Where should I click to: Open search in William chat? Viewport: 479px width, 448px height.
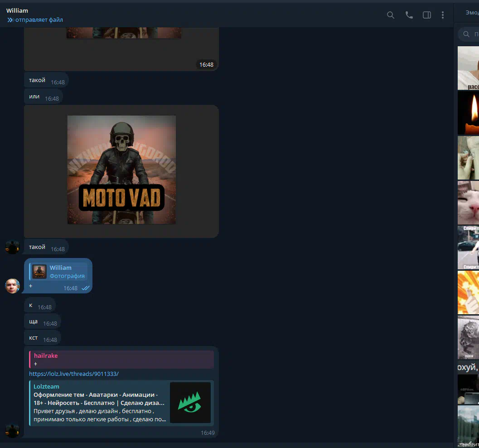click(391, 15)
